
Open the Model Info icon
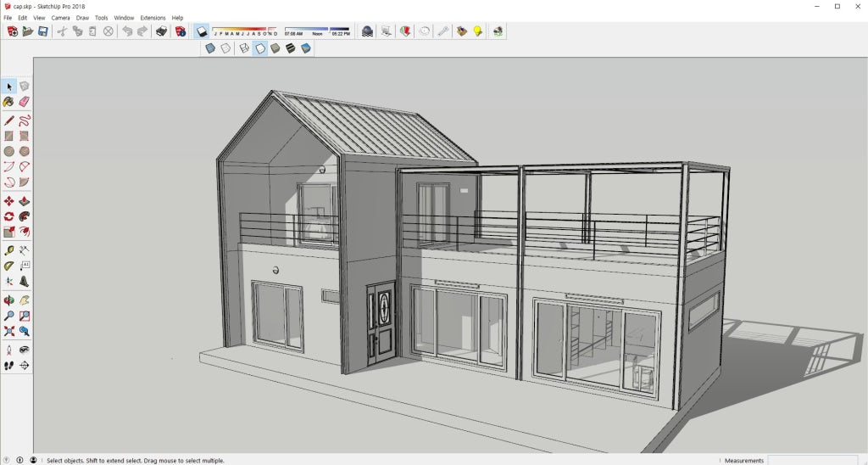(x=181, y=31)
